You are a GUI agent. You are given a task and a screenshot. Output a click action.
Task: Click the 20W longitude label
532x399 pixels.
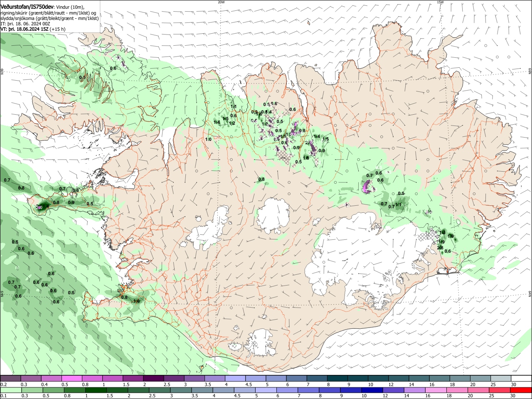pos(221,2)
